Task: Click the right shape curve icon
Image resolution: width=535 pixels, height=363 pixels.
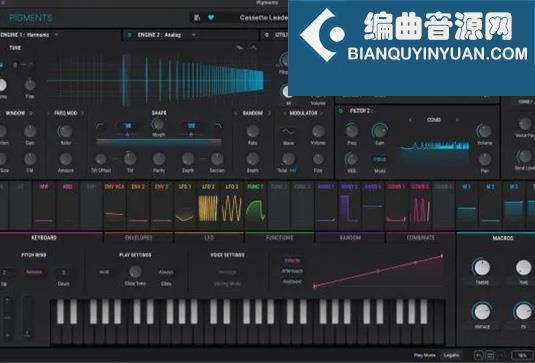Action: tap(218, 126)
